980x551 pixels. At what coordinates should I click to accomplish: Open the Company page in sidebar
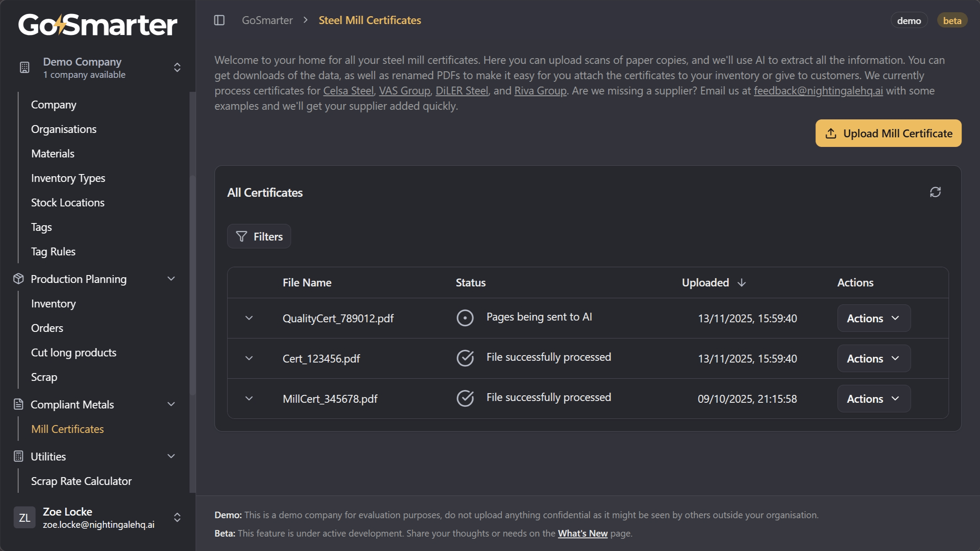pyautogui.click(x=53, y=105)
